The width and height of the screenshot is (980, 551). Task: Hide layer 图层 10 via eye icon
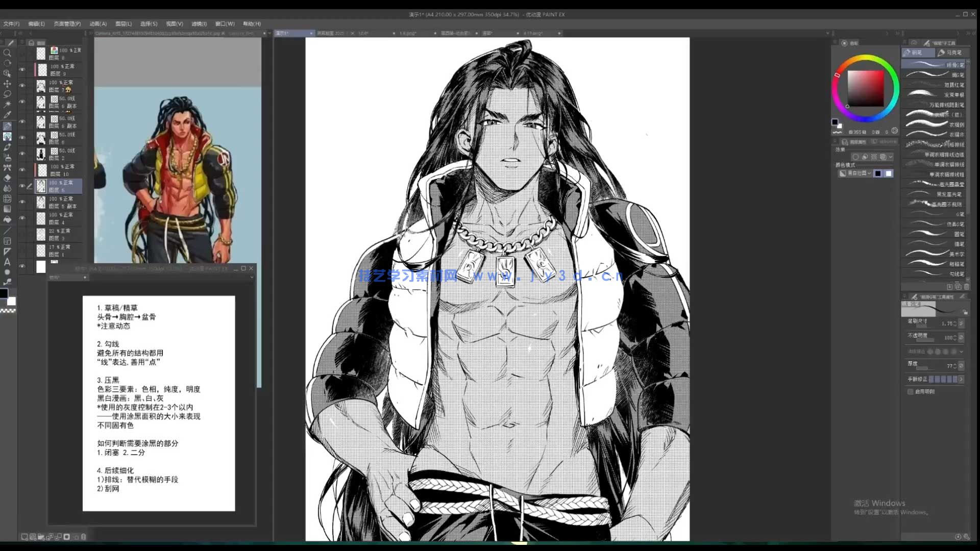[x=22, y=170]
